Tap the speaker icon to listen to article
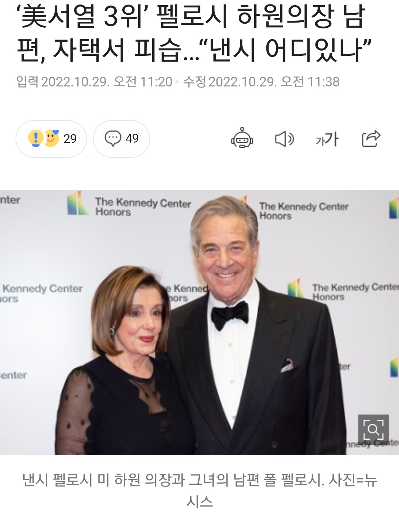 click(x=284, y=139)
